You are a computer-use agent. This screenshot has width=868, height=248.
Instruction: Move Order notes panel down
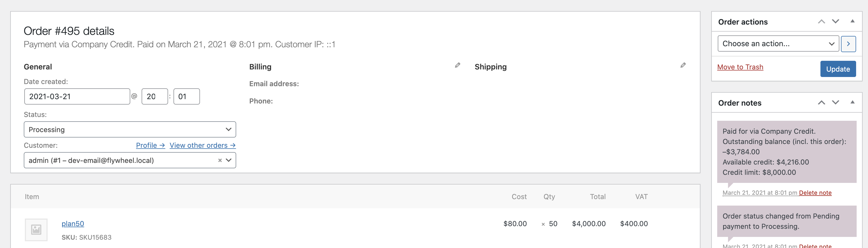pyautogui.click(x=835, y=102)
